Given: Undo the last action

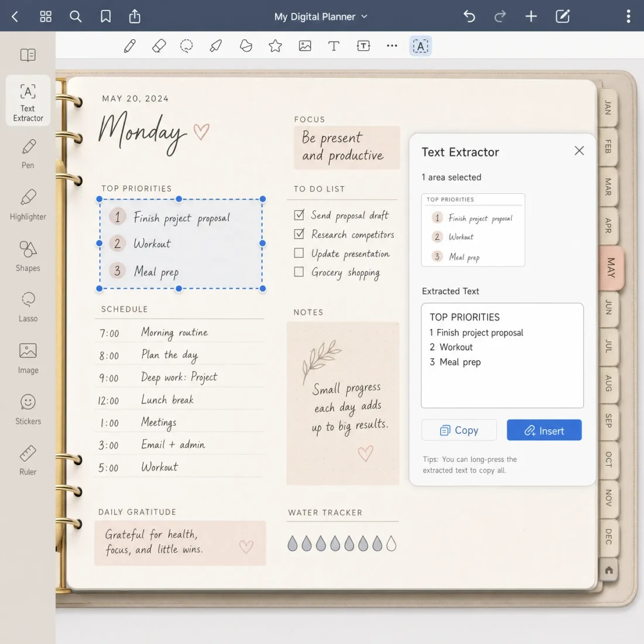Looking at the screenshot, I should tap(469, 16).
